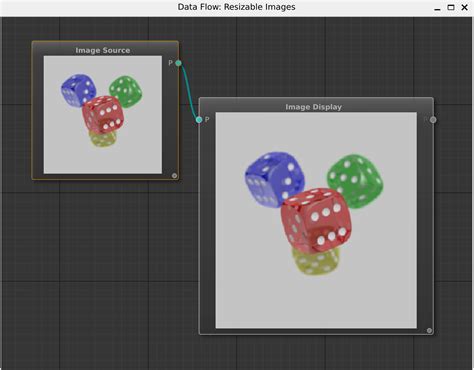The width and height of the screenshot is (474, 370).
Task: Click the blue die in Image Display
Action: click(274, 179)
